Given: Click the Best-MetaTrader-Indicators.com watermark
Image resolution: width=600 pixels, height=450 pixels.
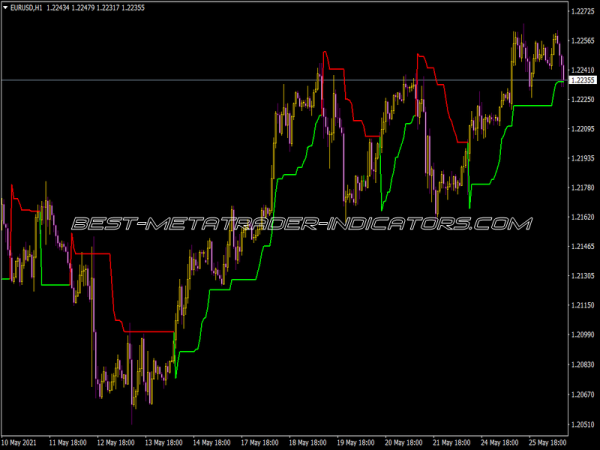Looking at the screenshot, I should click(300, 223).
